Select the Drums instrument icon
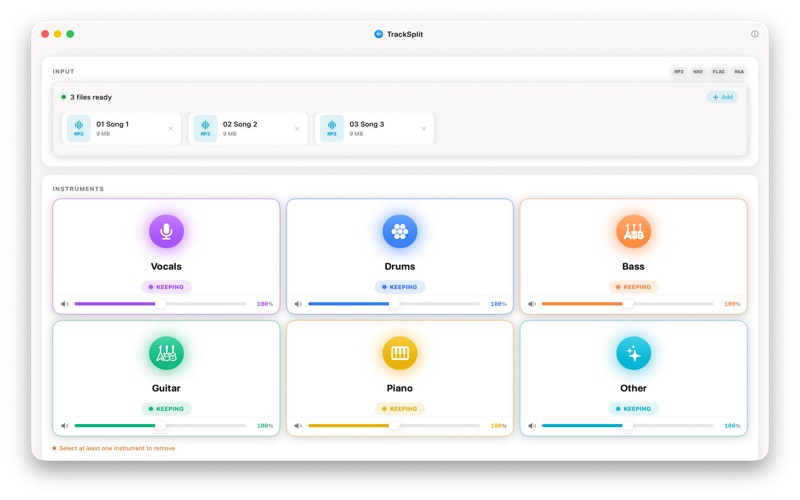800x500 pixels. pos(399,232)
